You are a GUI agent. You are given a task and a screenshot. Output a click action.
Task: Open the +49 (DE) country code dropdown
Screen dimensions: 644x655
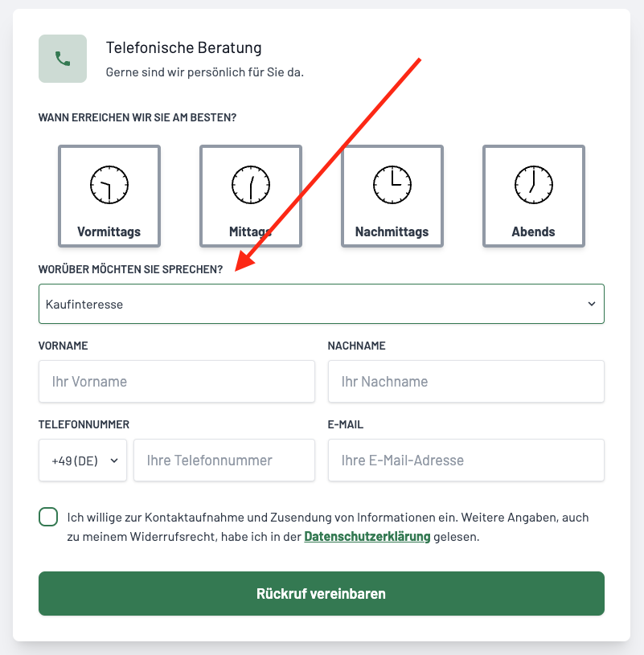[x=83, y=461]
